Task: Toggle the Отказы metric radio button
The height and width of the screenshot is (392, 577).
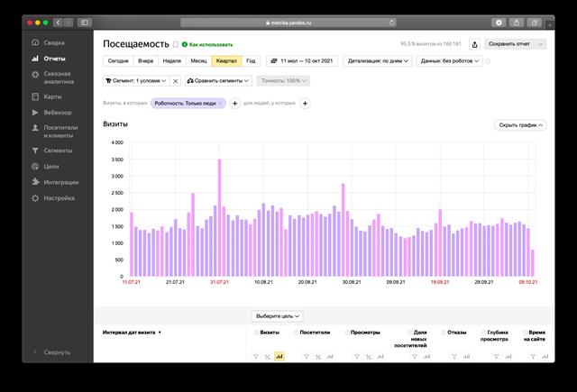Action: [442, 332]
